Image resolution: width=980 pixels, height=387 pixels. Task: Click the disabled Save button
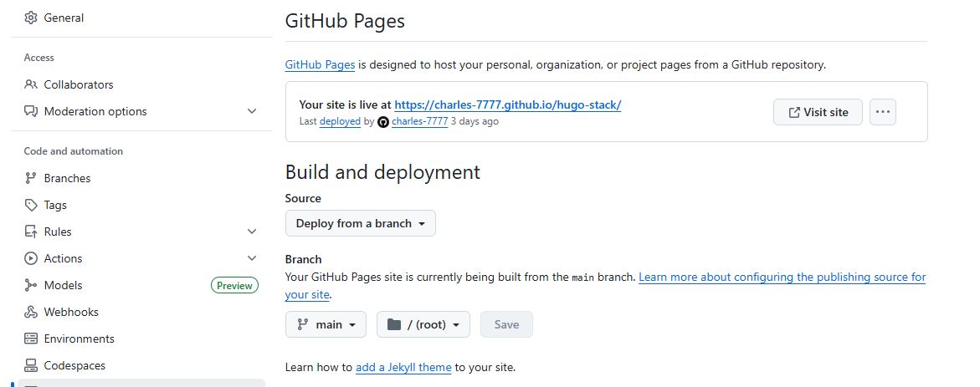click(x=506, y=324)
